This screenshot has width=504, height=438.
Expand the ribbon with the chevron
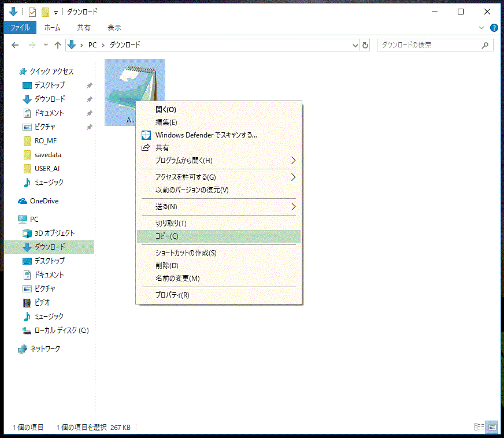[x=481, y=28]
